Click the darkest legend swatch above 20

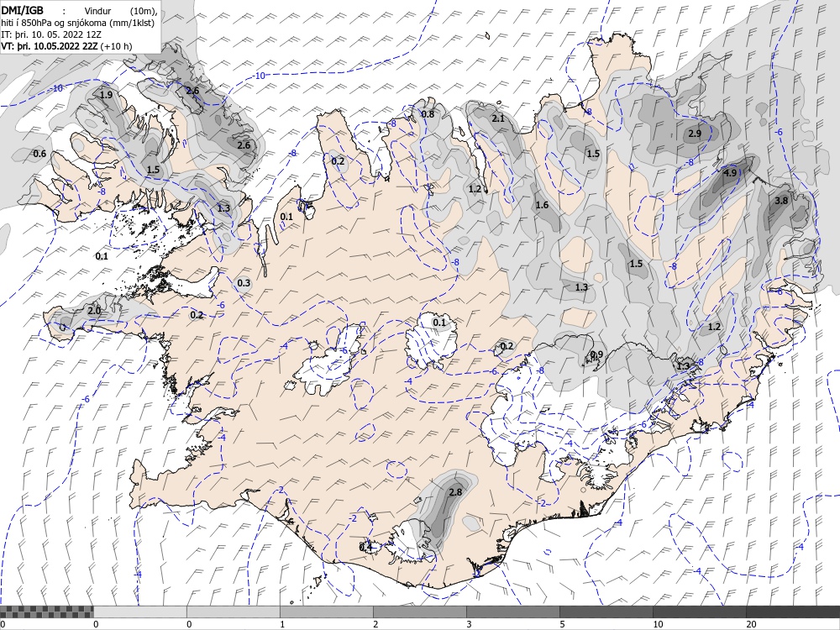[x=793, y=612]
